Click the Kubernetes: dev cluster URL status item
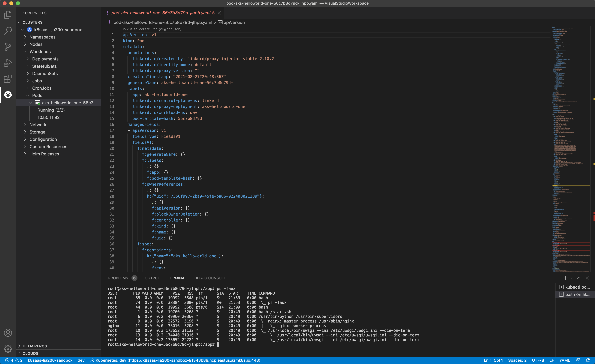Screen dimensions: 595x364 point(175,360)
